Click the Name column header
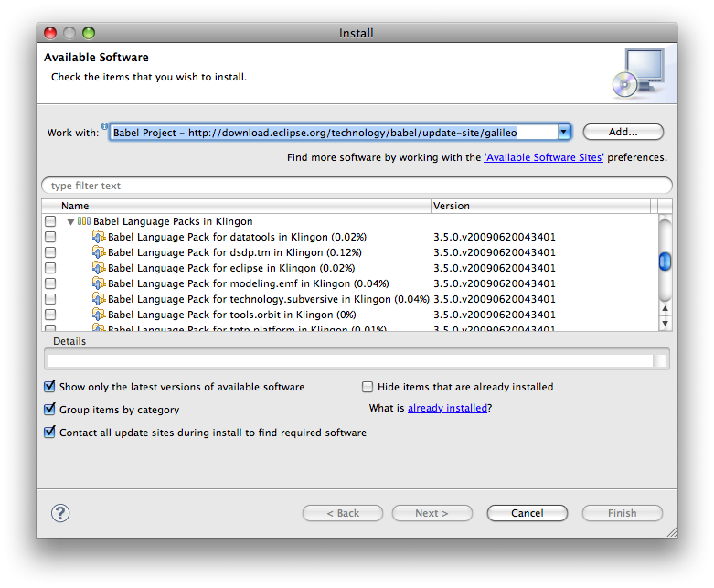 244,206
